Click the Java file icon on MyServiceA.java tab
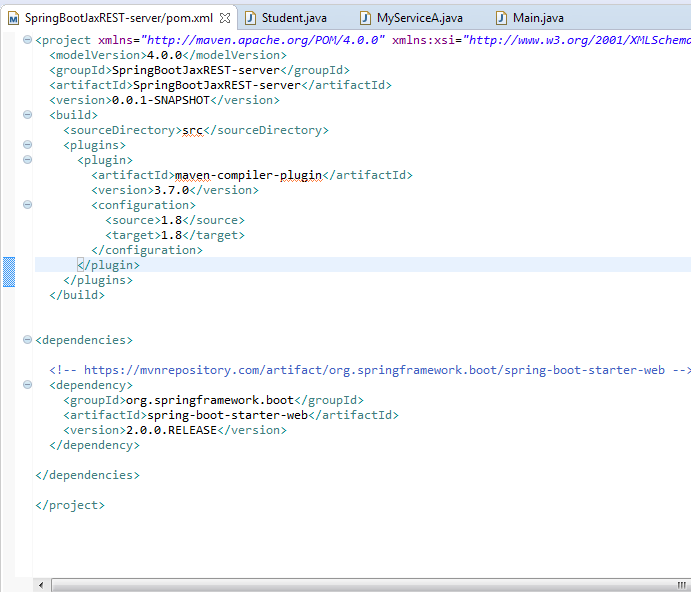The height and width of the screenshot is (592, 691). coord(365,18)
